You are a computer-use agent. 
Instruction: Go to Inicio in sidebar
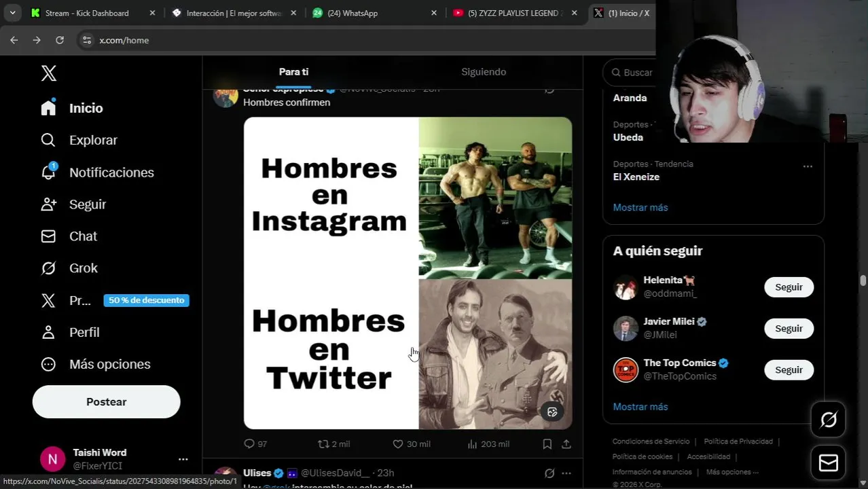86,108
